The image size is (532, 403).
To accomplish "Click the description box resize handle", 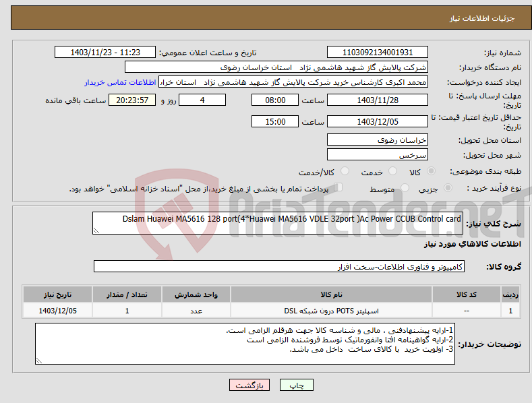I will tap(96, 230).
